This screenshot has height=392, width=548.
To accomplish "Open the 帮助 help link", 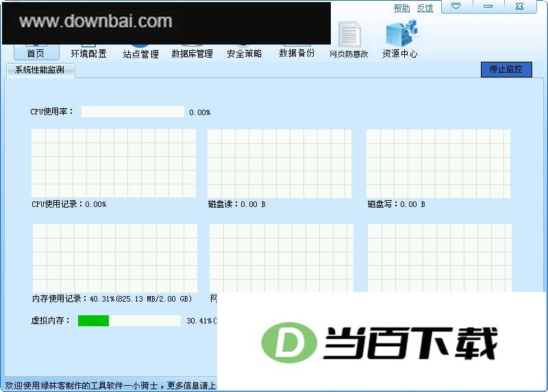I will tap(401, 8).
